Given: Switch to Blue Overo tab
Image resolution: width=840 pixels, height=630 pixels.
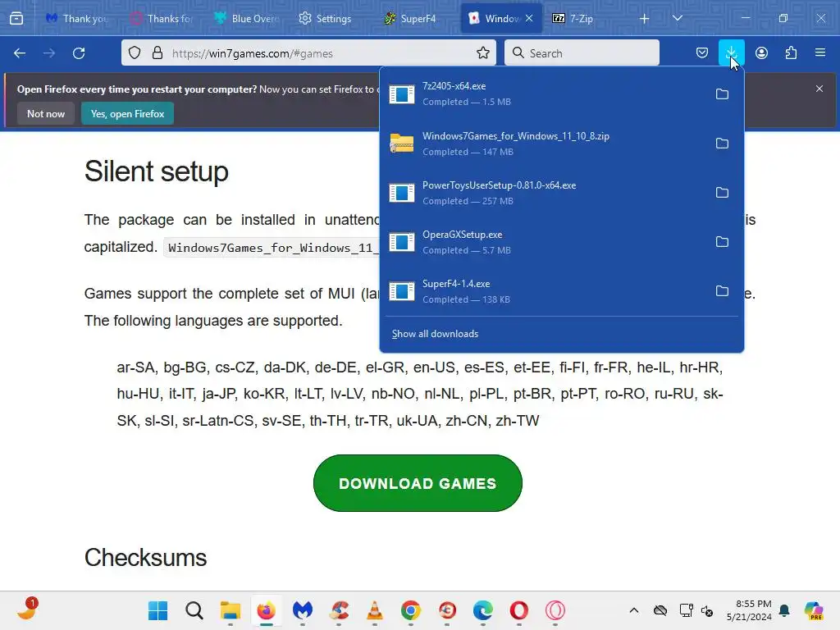Looking at the screenshot, I should pos(246,19).
